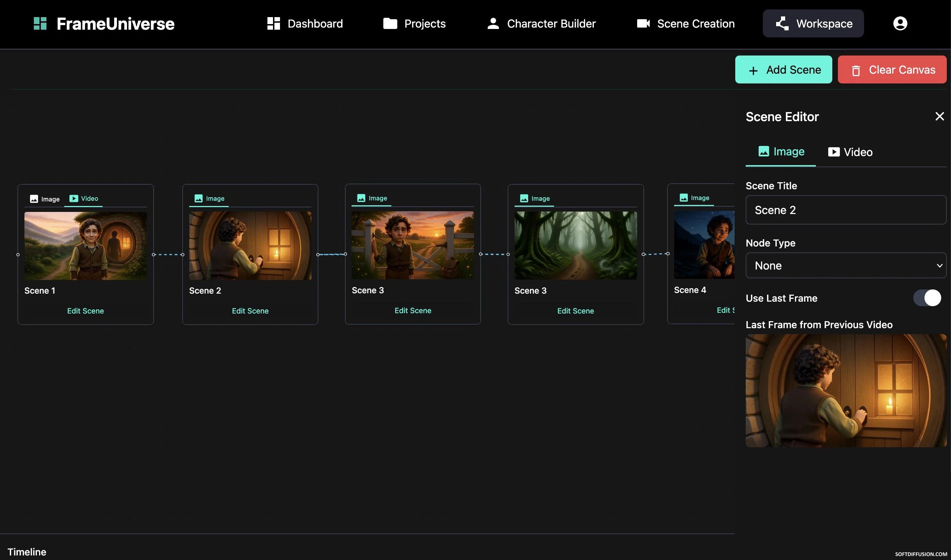Viewport: 951px width, 560px height.
Task: Click the Scene 4 night sky thumbnail
Action: tap(704, 245)
